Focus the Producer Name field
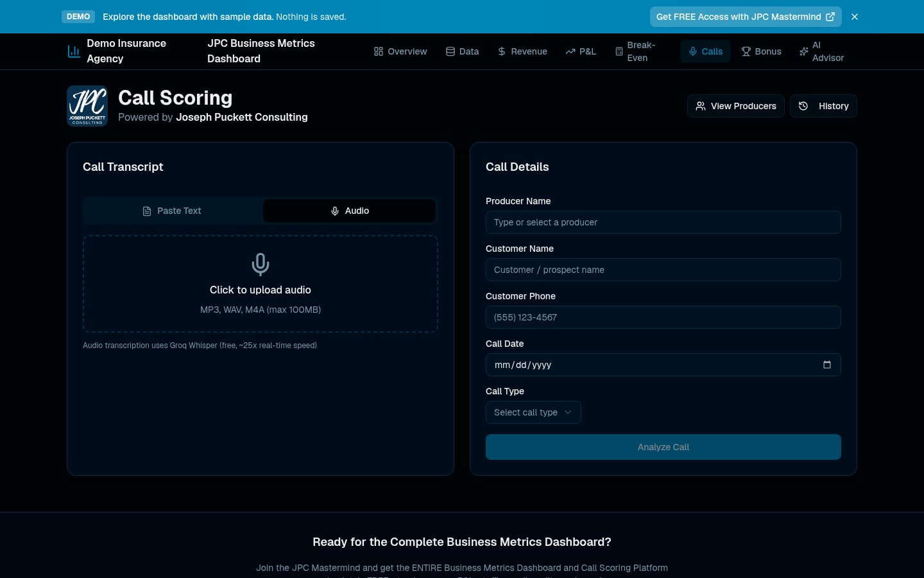This screenshot has height=578, width=924. pyautogui.click(x=663, y=222)
